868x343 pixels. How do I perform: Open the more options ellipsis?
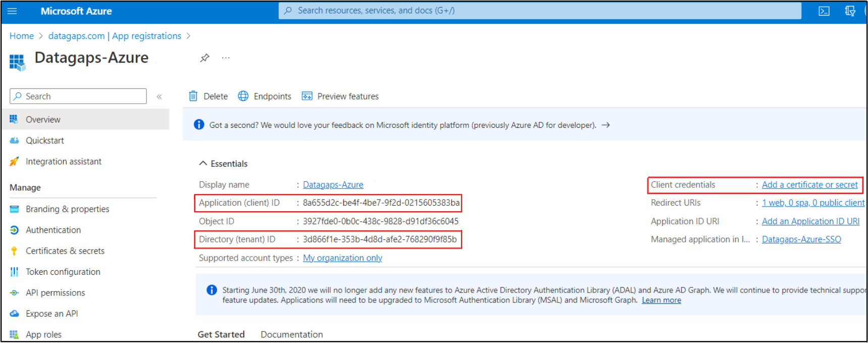point(226,58)
